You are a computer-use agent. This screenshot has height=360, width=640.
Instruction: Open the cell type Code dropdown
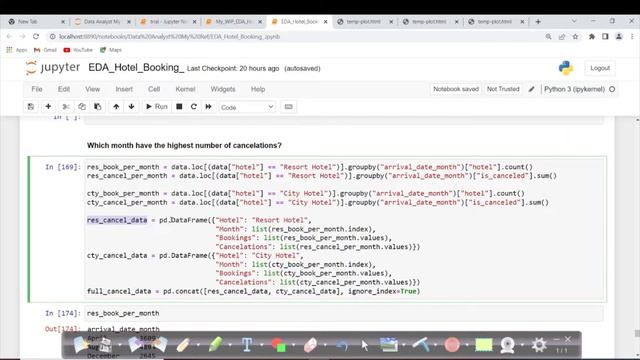point(247,107)
